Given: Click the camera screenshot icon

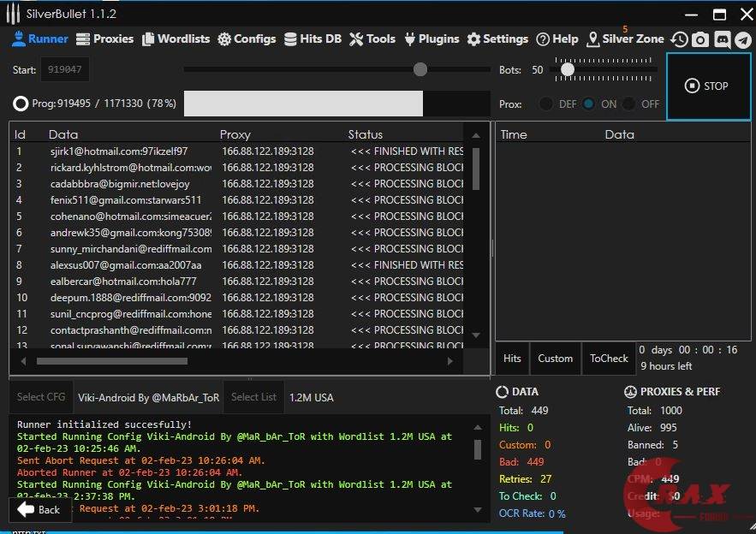Looking at the screenshot, I should [x=700, y=39].
